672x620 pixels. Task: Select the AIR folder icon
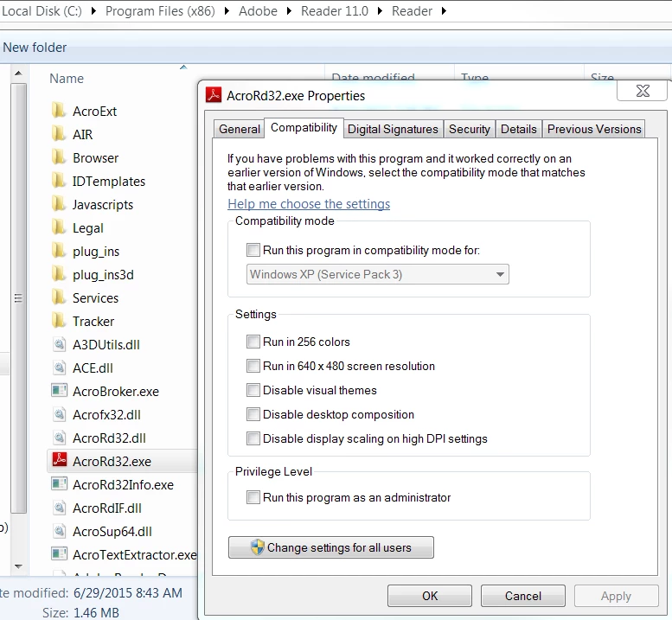click(x=59, y=134)
